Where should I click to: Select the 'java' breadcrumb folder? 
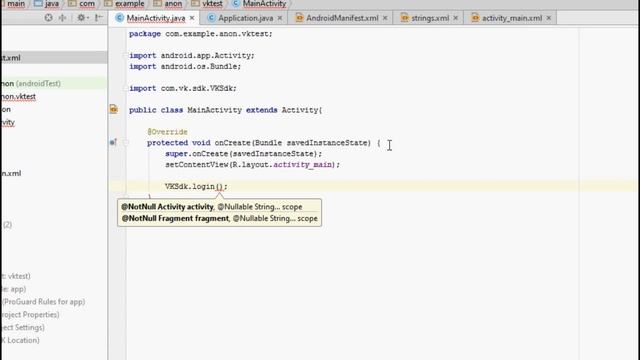coord(47,4)
